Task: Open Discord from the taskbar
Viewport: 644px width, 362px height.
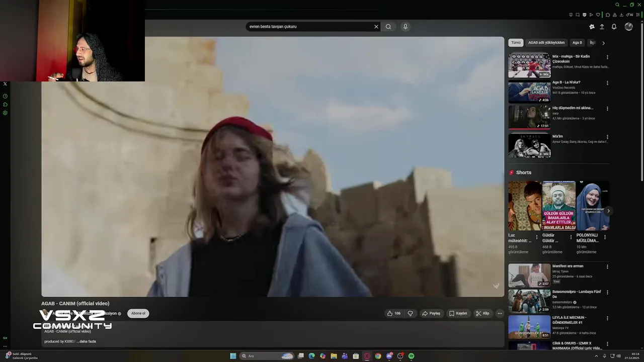Action: [389, 356]
